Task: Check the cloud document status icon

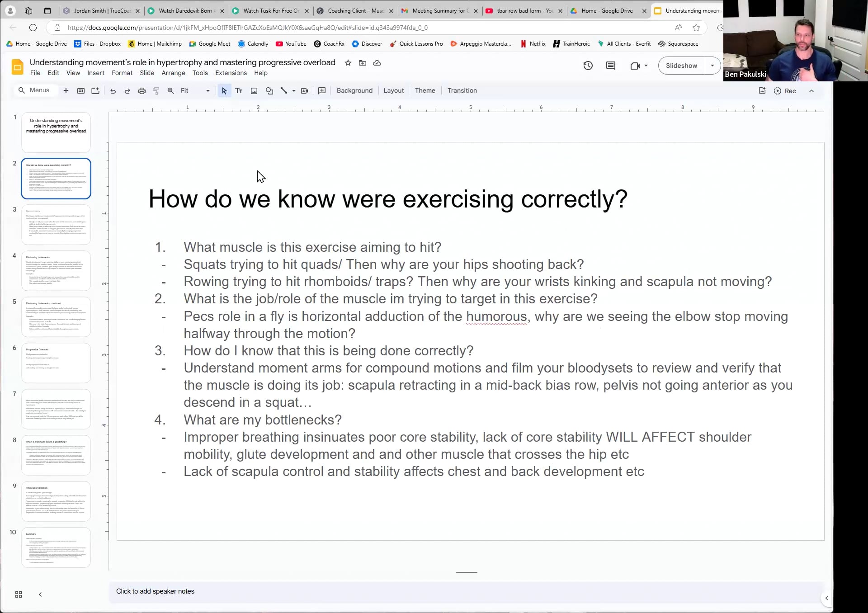Action: tap(377, 63)
